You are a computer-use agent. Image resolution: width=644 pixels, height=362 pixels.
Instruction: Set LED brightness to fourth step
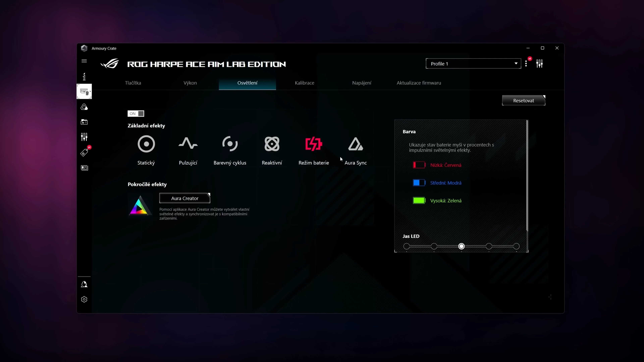point(489,246)
